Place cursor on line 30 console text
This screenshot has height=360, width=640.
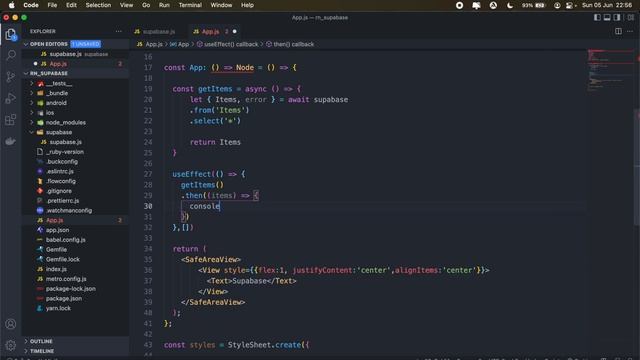(204, 207)
